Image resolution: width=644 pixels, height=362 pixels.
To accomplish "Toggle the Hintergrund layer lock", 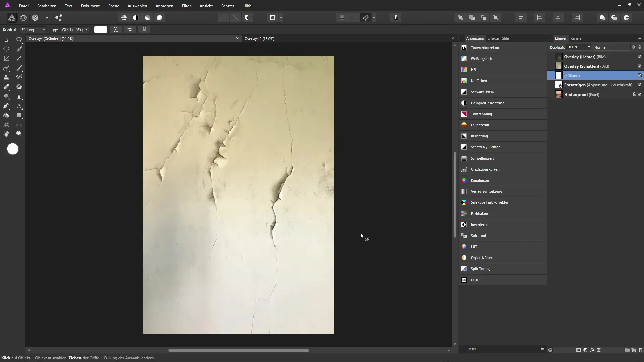I will tap(634, 94).
